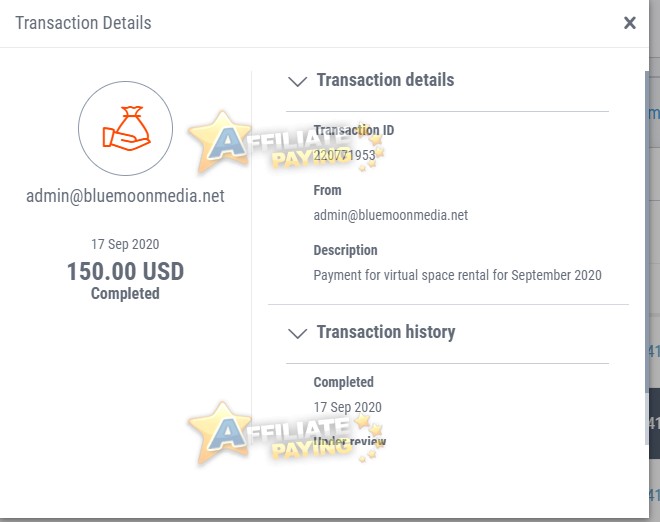Click the From email admin@bluemoonmedia.net
Viewport: 660px width, 522px height.
click(x=391, y=215)
